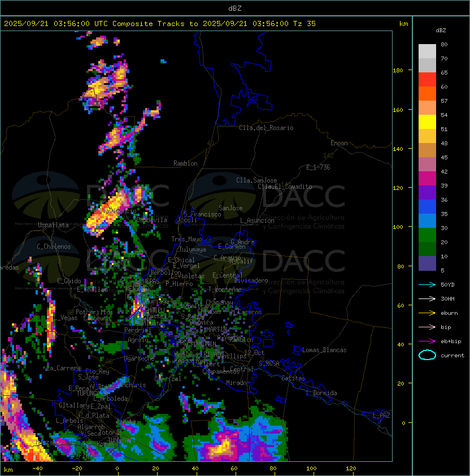Click the '-40' tick on the horizontal km axis
The image size is (470, 476).
[37, 468]
